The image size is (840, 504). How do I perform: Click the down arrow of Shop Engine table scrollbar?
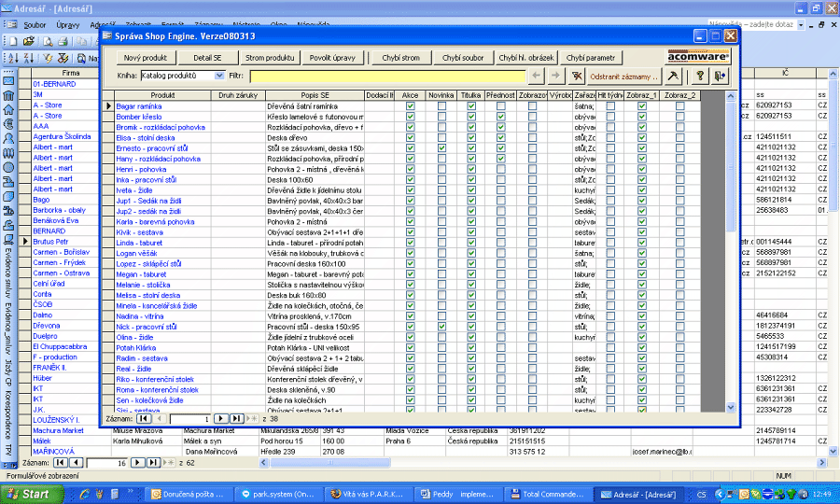731,408
